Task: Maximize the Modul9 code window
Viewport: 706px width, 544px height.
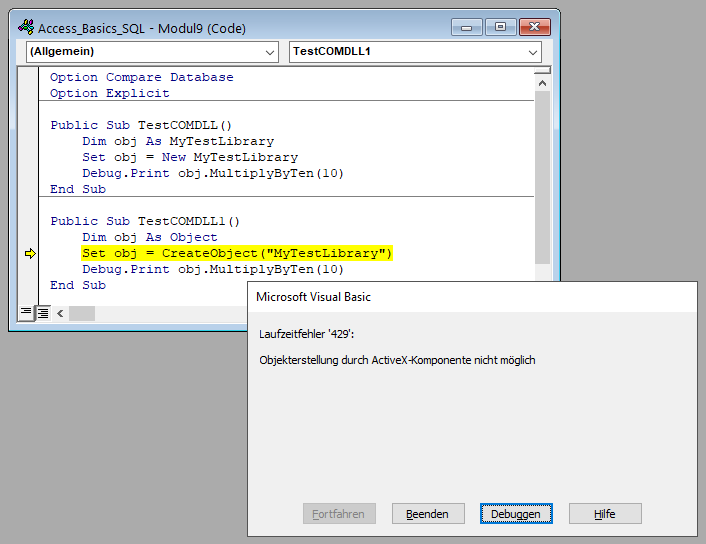Action: point(500,27)
